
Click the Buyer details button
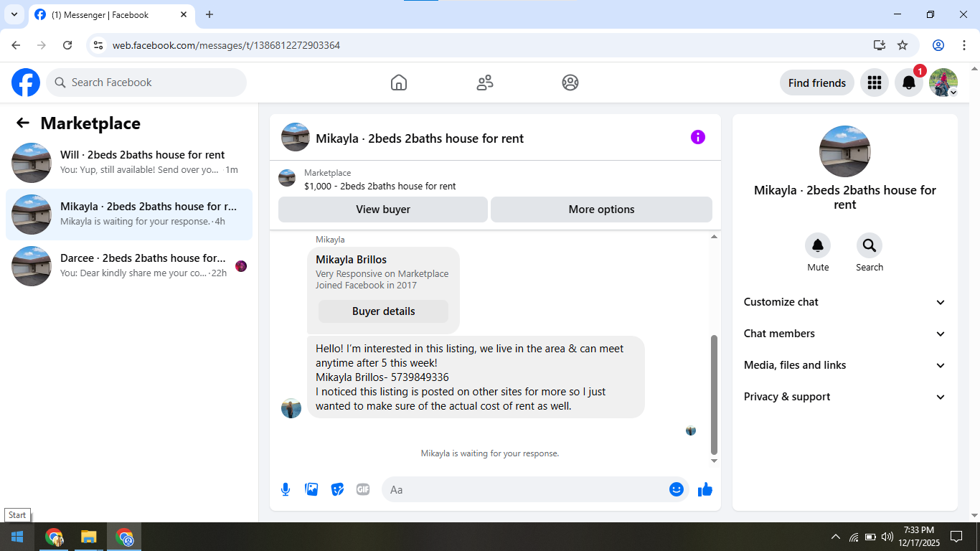[x=383, y=311]
